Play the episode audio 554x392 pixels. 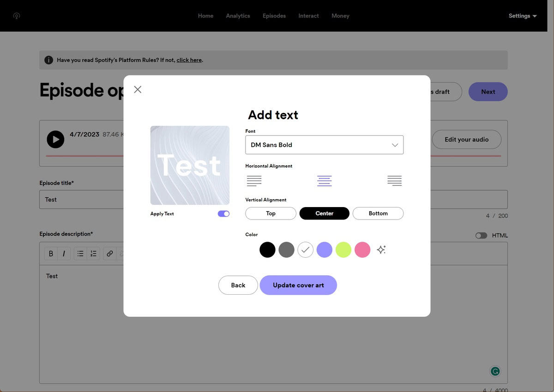(55, 139)
